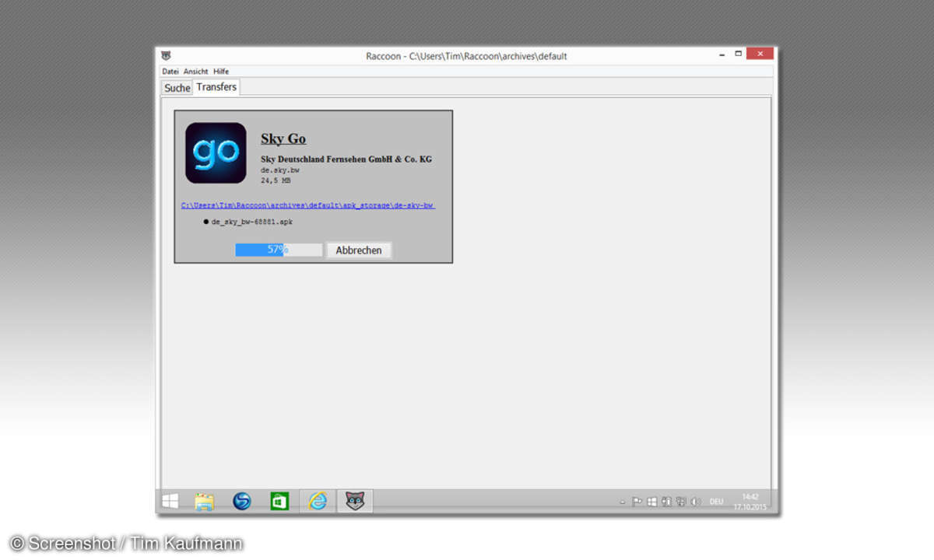Open the apk_storage folder path link
The height and width of the screenshot is (560, 934).
[x=308, y=206]
